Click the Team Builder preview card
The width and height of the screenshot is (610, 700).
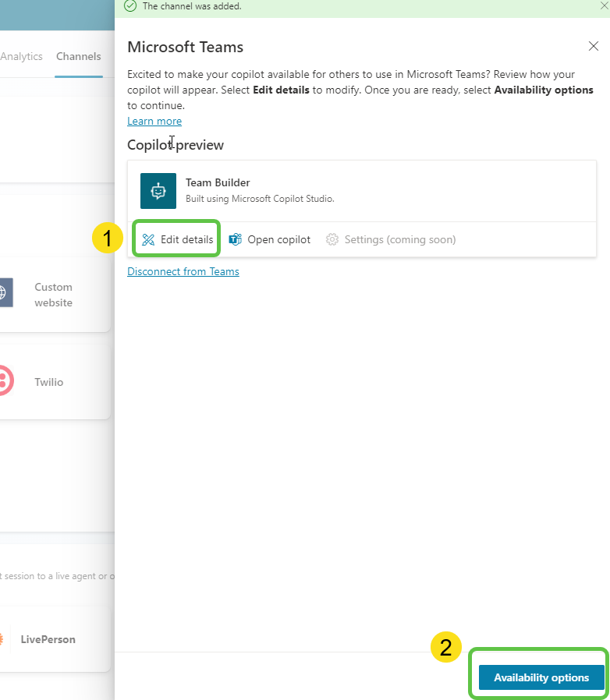pyautogui.click(x=362, y=191)
